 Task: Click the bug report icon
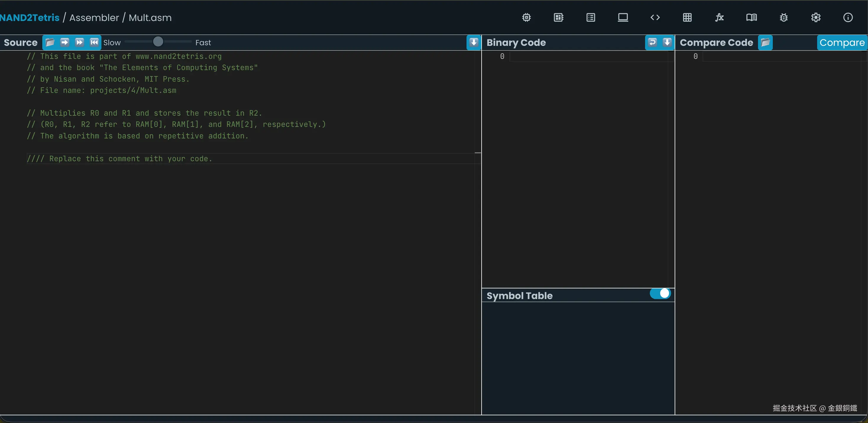tap(783, 17)
